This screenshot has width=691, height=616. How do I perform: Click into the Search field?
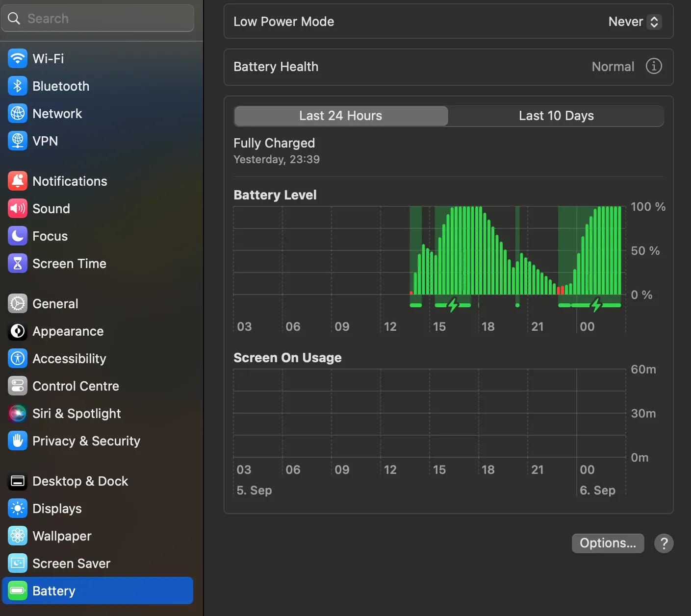(x=98, y=19)
